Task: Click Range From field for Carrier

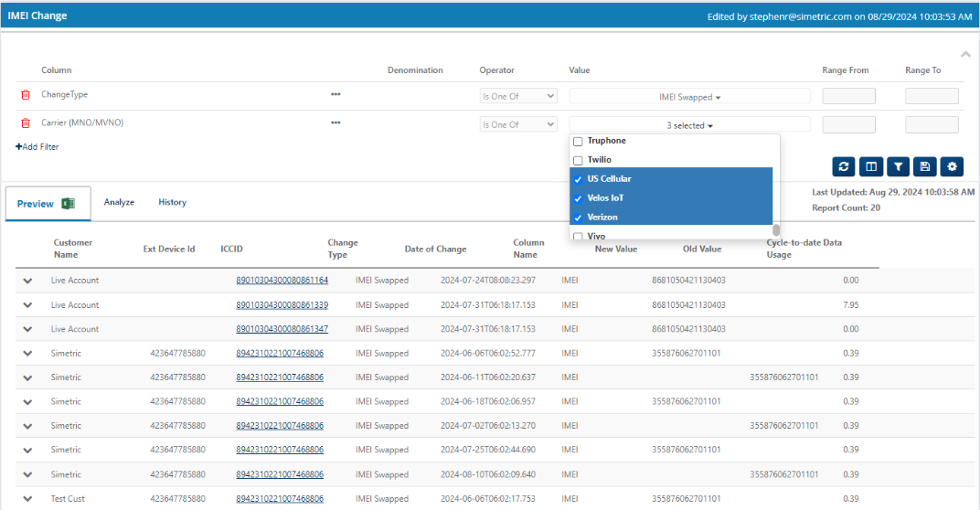Action: point(848,124)
